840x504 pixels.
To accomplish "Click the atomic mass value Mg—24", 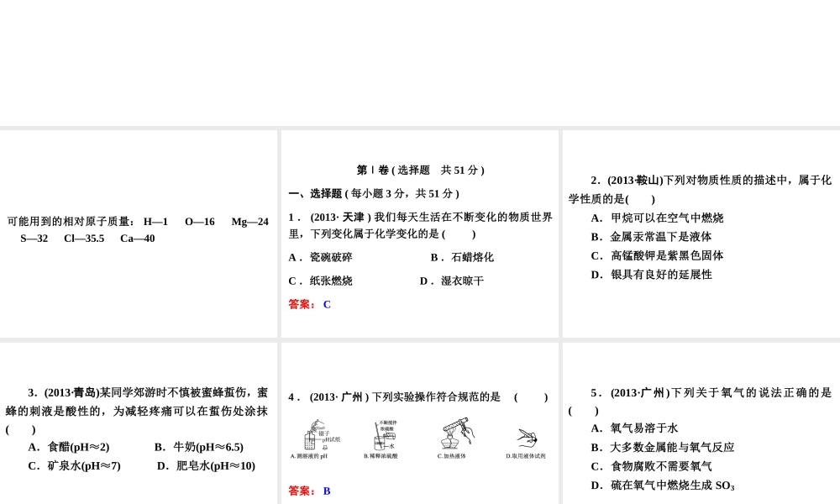I will coord(250,222).
